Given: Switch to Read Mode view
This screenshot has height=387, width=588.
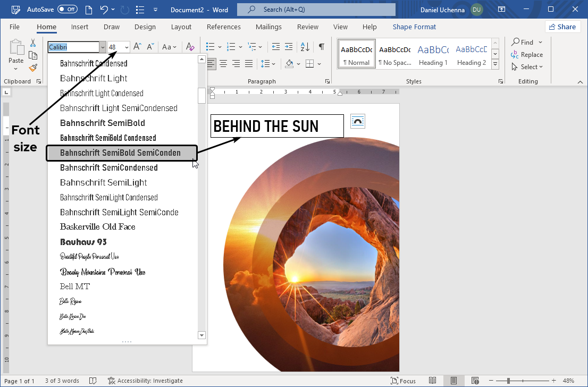Looking at the screenshot, I should click(433, 381).
